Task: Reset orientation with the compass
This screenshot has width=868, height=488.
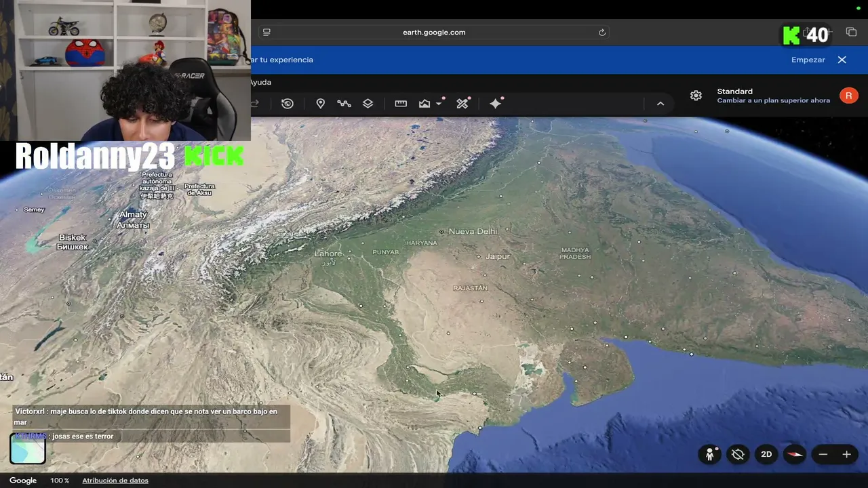Action: tap(795, 454)
